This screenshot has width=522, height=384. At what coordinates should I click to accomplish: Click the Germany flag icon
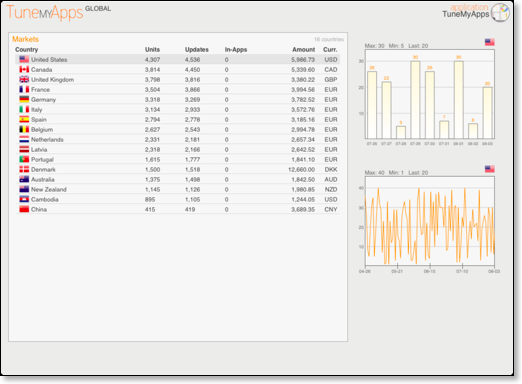pos(24,99)
